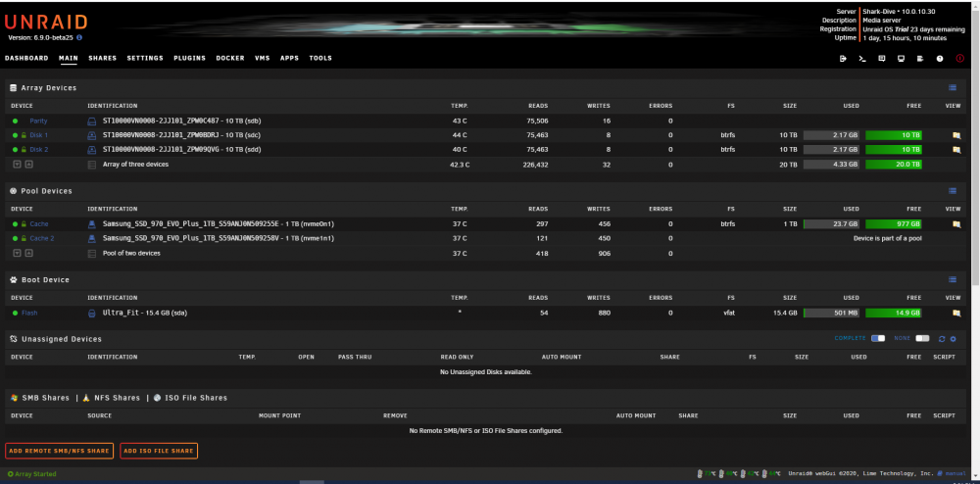The height and width of the screenshot is (484, 980).
Task: Click Parity green status indicator
Action: pos(15,121)
